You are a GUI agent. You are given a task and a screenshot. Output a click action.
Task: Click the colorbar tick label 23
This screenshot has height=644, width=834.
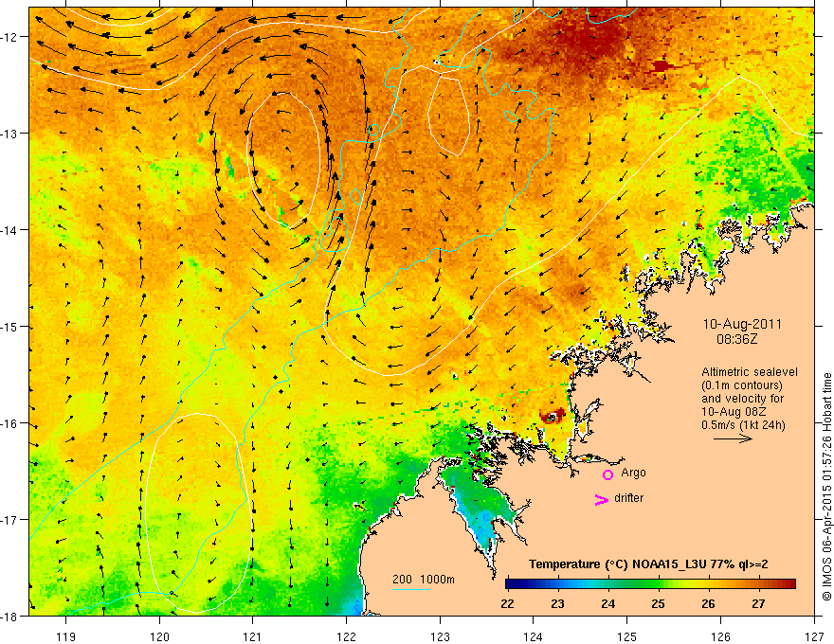pyautogui.click(x=558, y=603)
